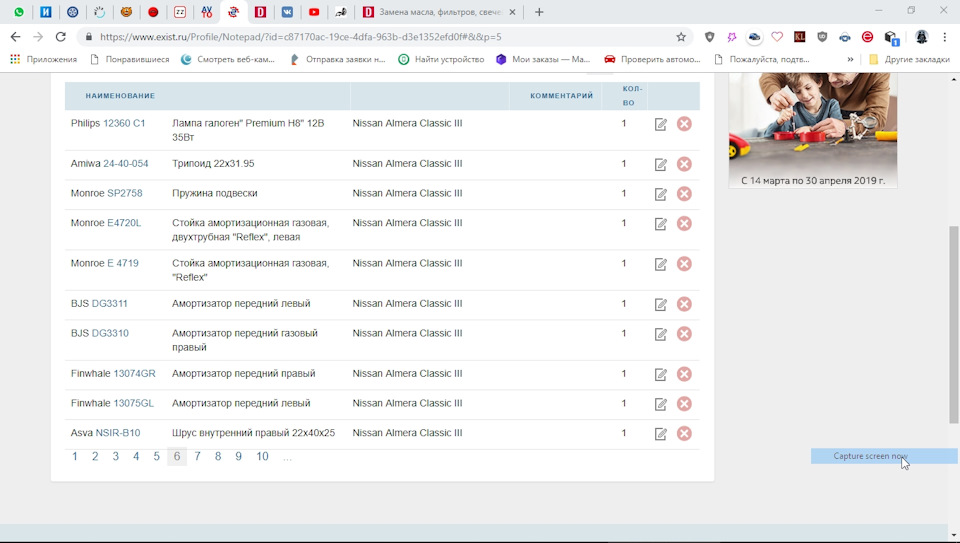Image resolution: width=960 pixels, height=543 pixels.
Task: Switch to the VK browser tab
Action: pyautogui.click(x=287, y=12)
